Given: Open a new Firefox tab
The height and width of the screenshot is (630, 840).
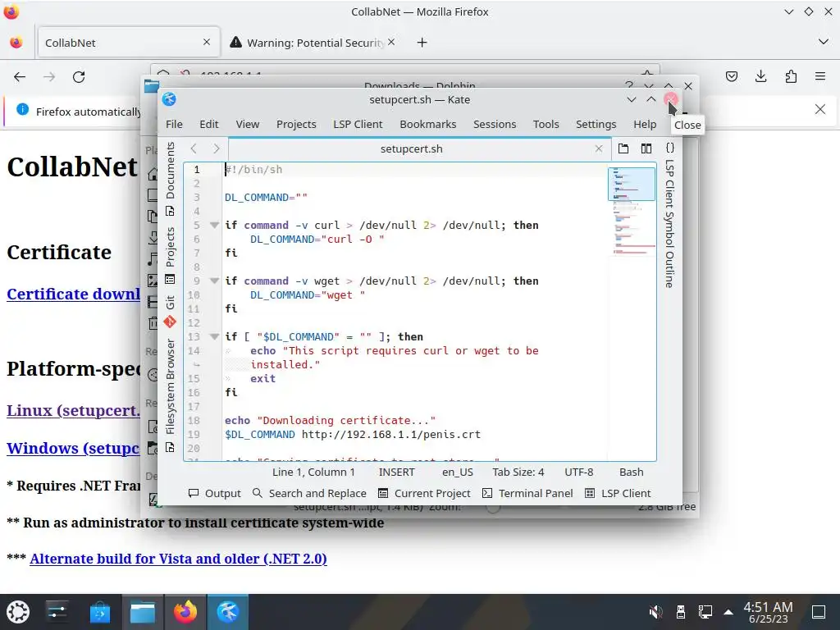Looking at the screenshot, I should coord(422,43).
